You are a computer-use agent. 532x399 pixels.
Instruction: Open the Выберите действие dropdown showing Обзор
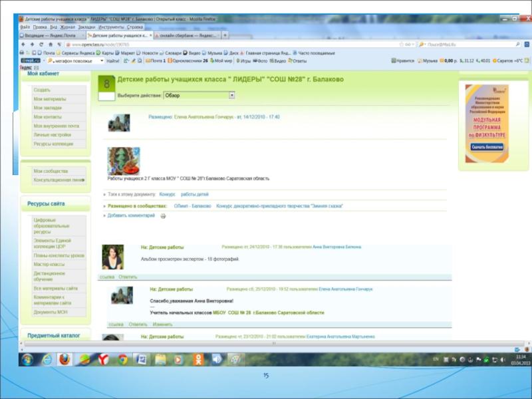point(199,95)
